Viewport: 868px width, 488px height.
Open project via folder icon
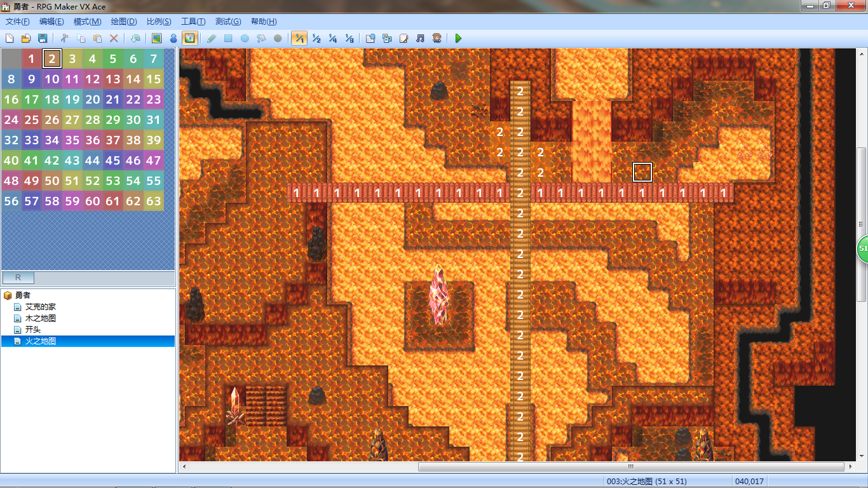[x=26, y=38]
